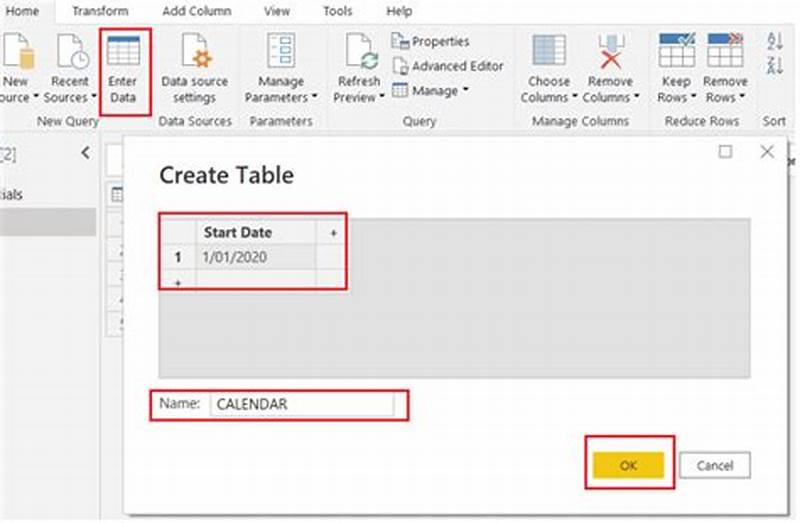Sort descending with the Z-A icon
This screenshot has height=523, width=800.
[x=775, y=65]
